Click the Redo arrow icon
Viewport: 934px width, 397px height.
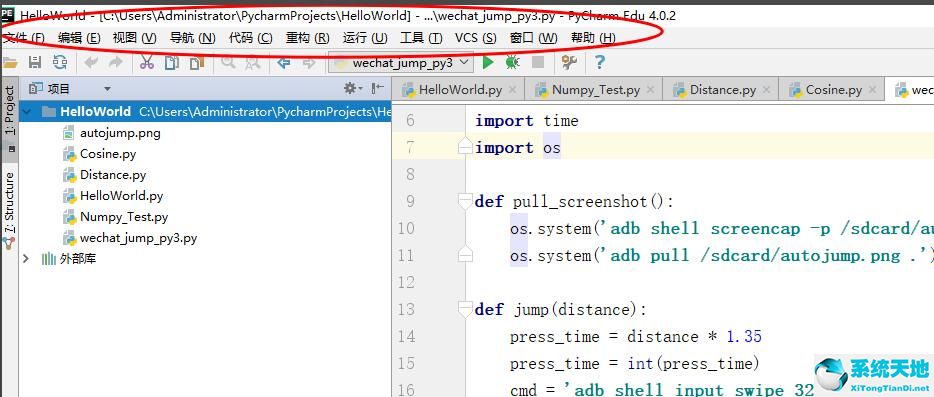tap(116, 63)
